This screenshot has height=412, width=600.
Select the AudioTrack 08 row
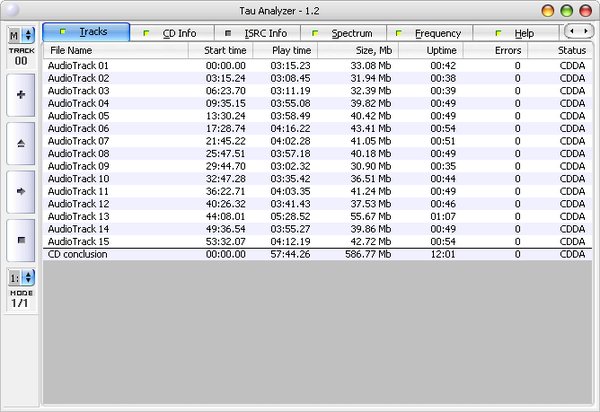pyautogui.click(x=318, y=154)
